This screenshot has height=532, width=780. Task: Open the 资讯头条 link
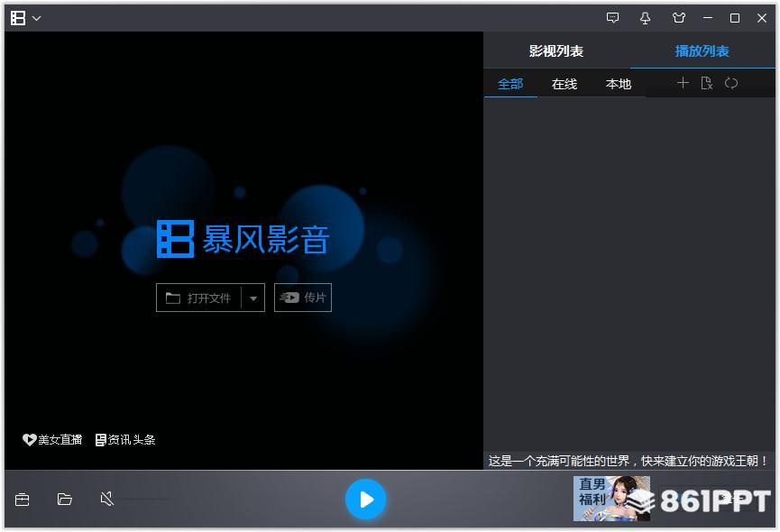point(125,439)
